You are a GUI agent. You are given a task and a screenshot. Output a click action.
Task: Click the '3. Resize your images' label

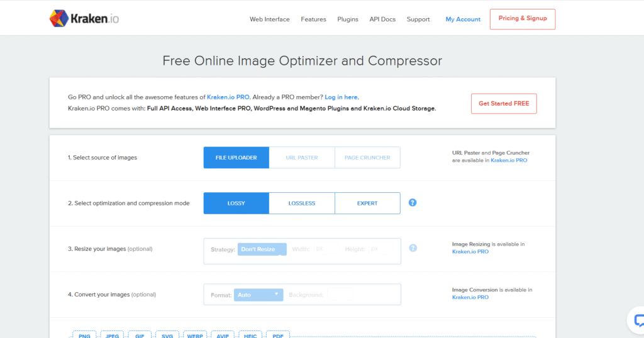[110, 249]
